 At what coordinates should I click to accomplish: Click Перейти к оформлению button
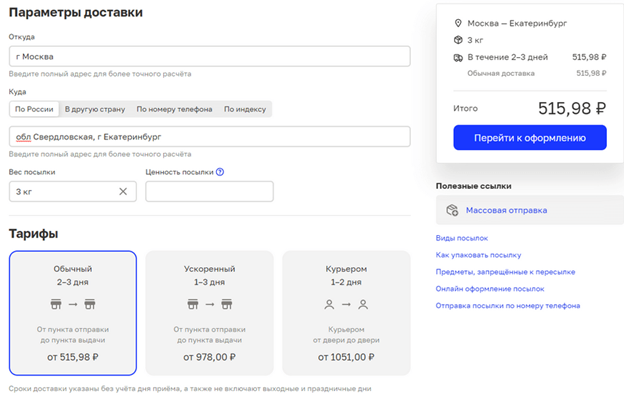530,138
